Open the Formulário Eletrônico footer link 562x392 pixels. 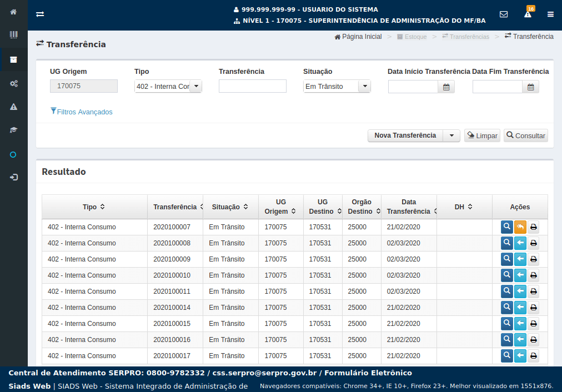pos(368,373)
